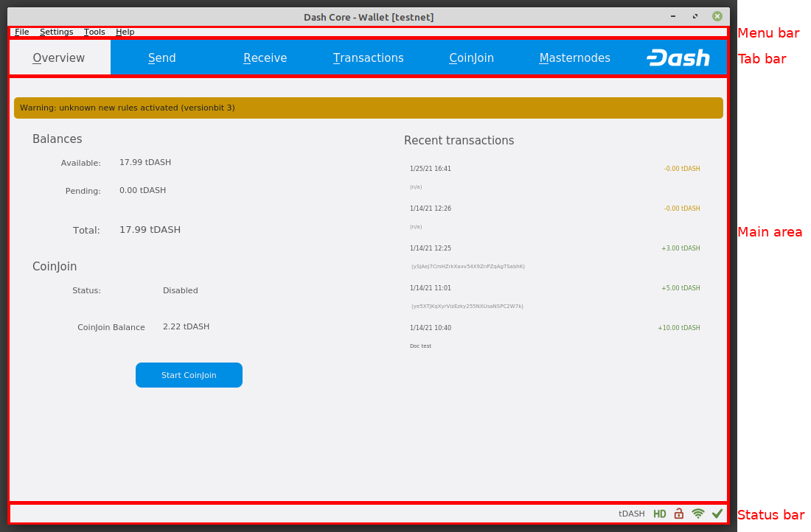Viewport: 811px width, 532px height.
Task: Click the Start CoinJoin button
Action: [189, 375]
